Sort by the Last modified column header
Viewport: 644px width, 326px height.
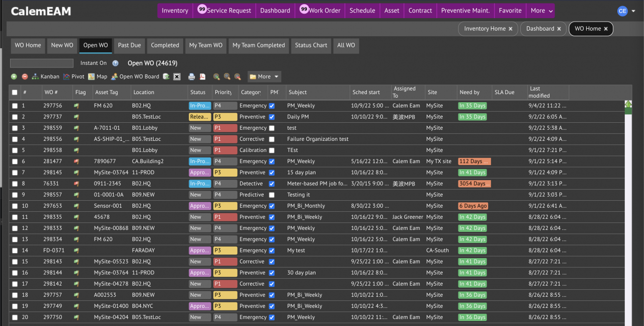(x=548, y=93)
